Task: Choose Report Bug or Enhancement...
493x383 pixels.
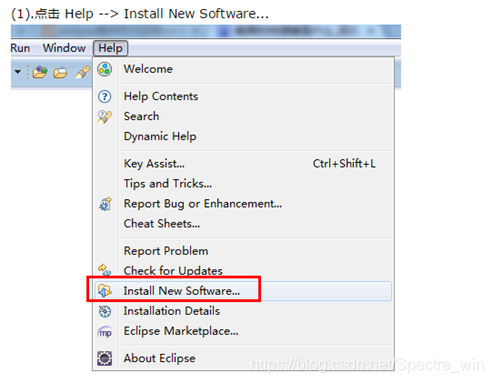Action: click(243, 204)
